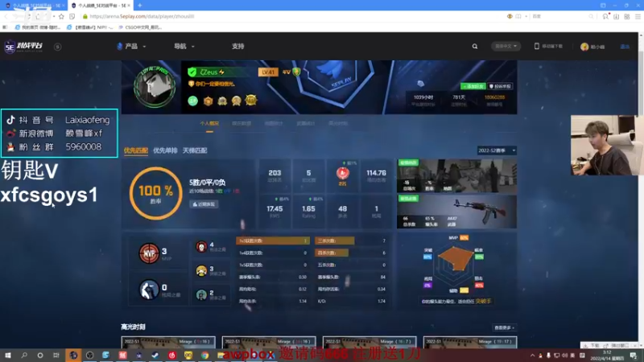Image resolution: width=644 pixels, height=362 pixels.
Task: Click the Windows Start button
Action: [x=8, y=355]
